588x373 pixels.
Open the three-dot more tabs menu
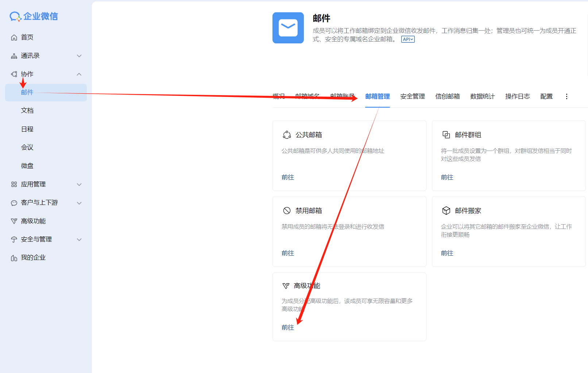(566, 96)
